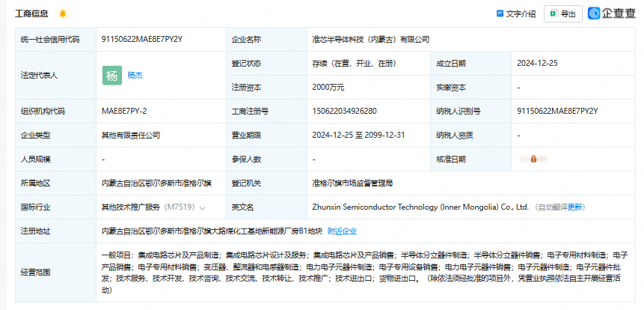The image size is (644, 310).
Task: Open legal representative 杨杰 link
Action: click(135, 76)
